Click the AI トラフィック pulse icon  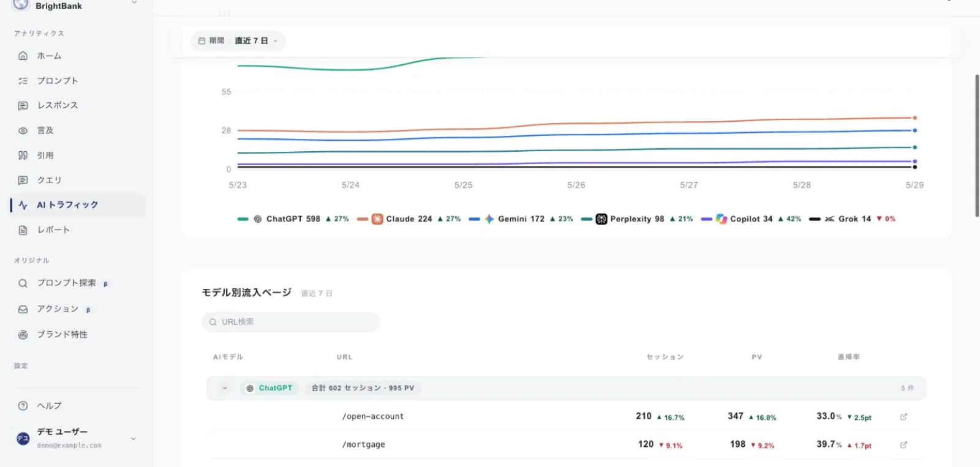23,205
